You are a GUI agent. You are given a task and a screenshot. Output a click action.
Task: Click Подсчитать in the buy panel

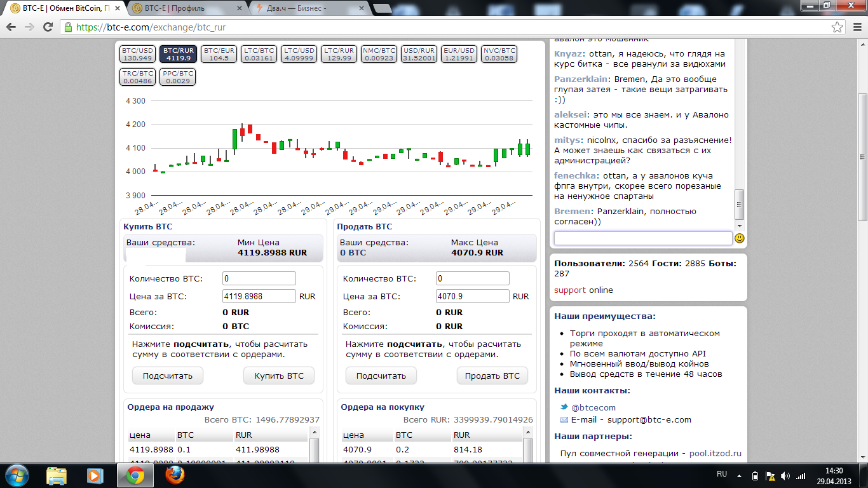(x=168, y=376)
